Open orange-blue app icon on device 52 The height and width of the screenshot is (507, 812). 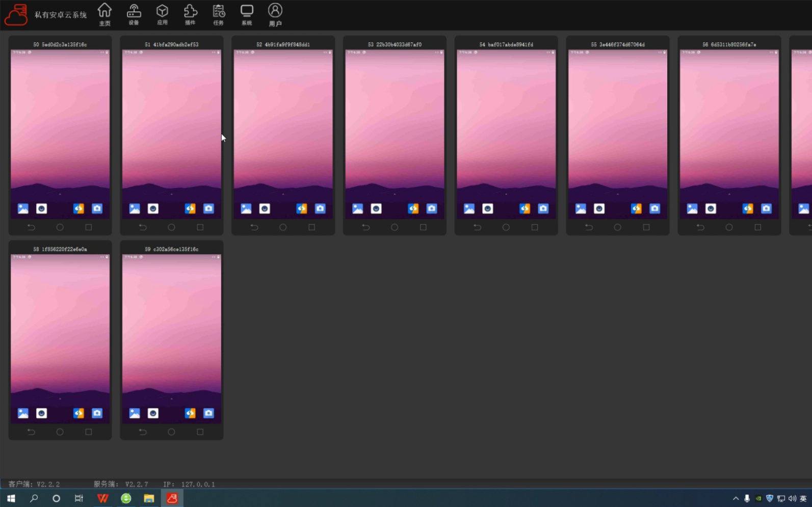coord(301,208)
